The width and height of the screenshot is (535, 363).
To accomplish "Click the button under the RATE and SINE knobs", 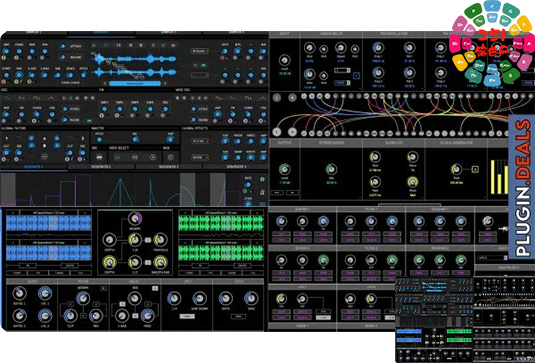I will pyautogui.click(x=238, y=316).
